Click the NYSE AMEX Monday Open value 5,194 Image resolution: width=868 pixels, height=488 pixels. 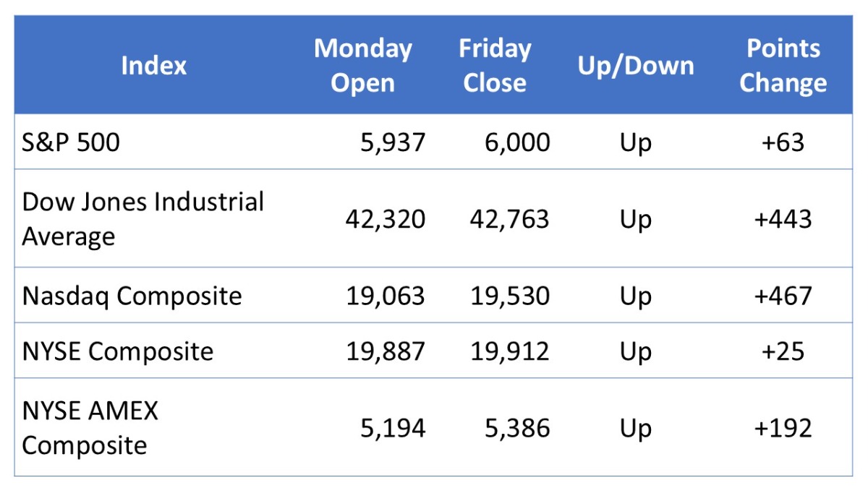pyautogui.click(x=393, y=428)
